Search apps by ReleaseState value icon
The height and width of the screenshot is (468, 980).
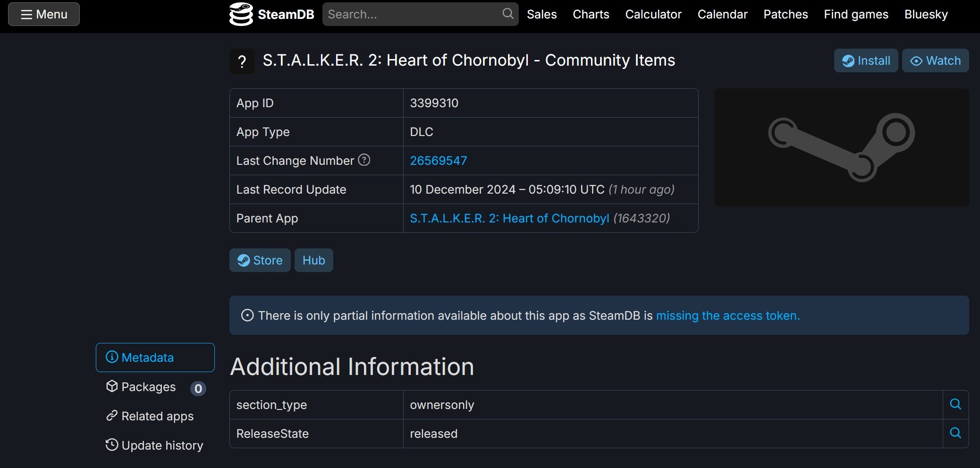pyautogui.click(x=955, y=433)
